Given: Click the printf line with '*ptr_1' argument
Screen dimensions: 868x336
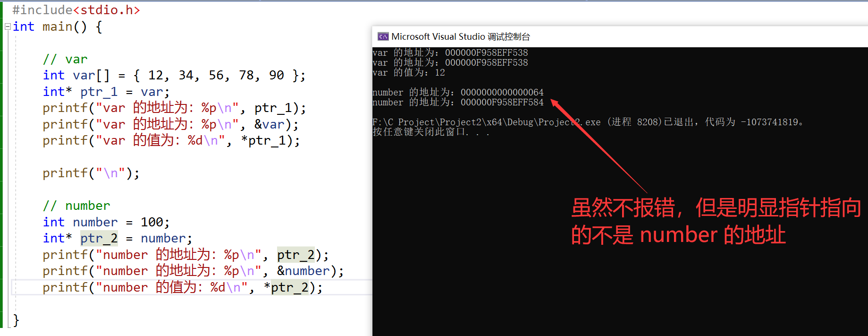Looking at the screenshot, I should pyautogui.click(x=171, y=140).
